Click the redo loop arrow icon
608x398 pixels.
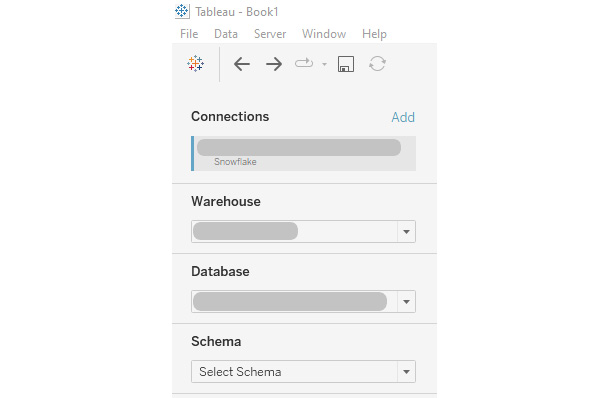tap(304, 63)
